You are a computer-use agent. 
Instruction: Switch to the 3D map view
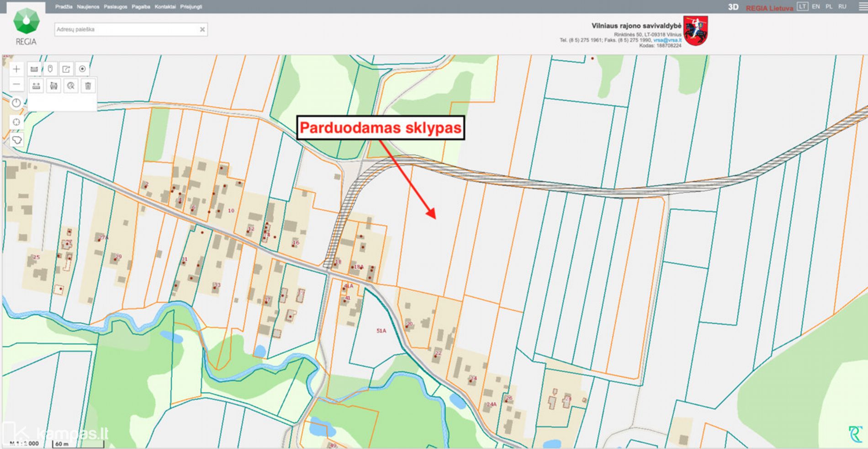click(x=733, y=7)
